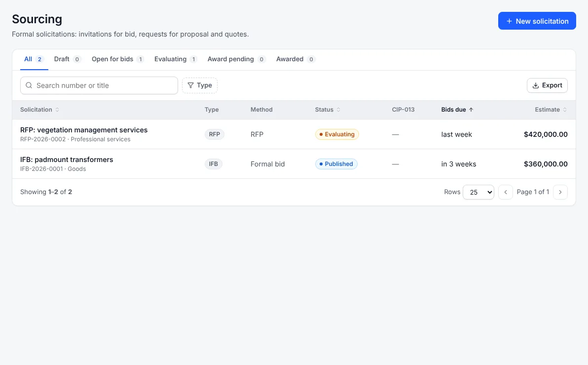Sort by the Estimate column

(551, 110)
